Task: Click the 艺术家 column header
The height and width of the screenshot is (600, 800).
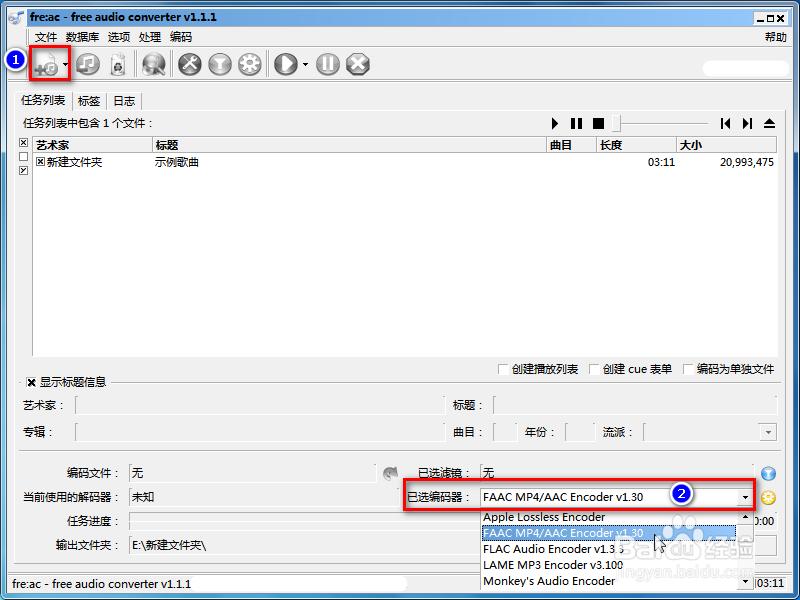Action: coord(60,144)
